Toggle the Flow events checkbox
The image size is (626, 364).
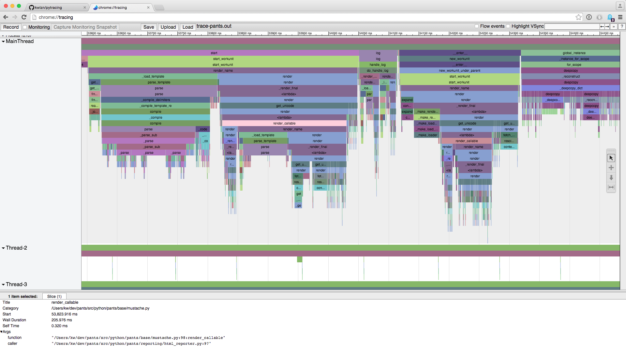point(477,26)
